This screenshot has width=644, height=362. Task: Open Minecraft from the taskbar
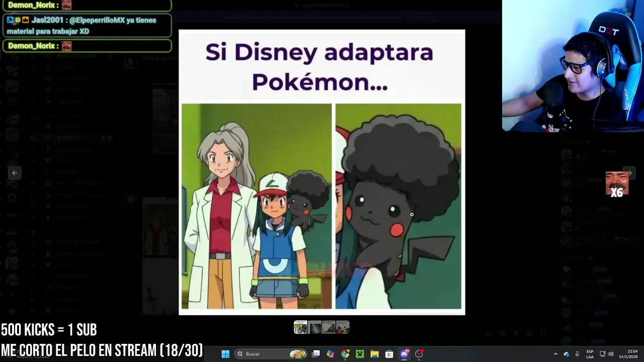click(x=360, y=354)
